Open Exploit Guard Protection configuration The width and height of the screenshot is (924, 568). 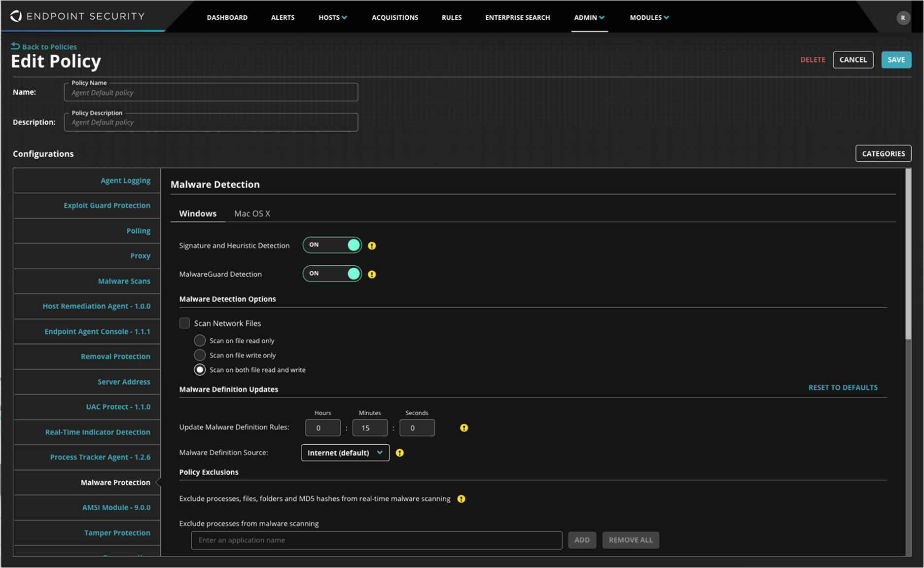coord(87,206)
